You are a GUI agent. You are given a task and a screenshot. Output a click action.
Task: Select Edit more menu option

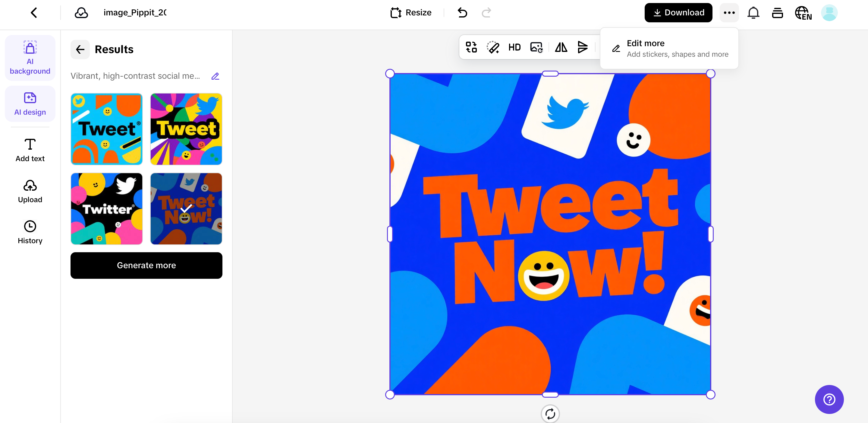(669, 49)
